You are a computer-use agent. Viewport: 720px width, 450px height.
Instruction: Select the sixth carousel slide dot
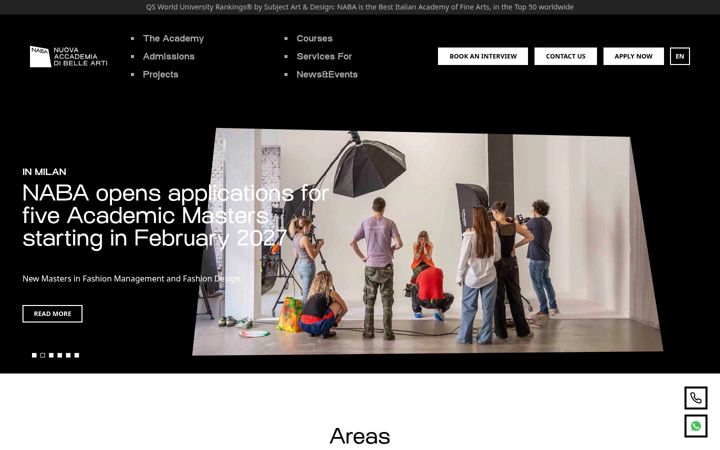point(77,355)
